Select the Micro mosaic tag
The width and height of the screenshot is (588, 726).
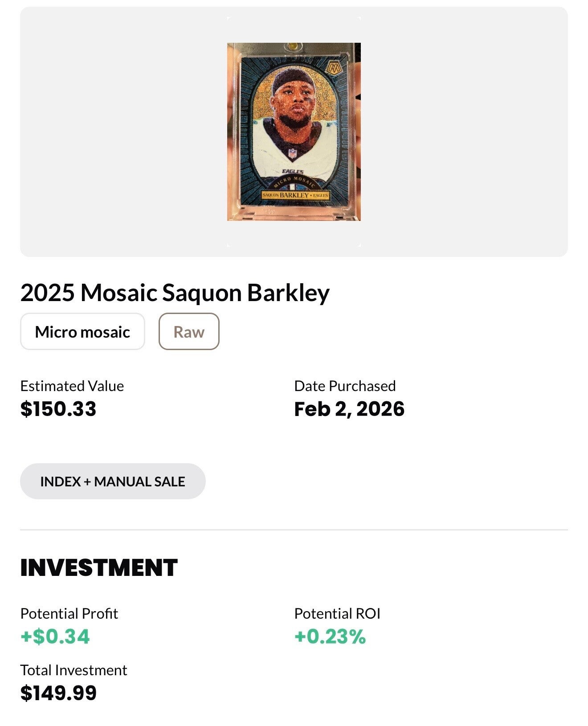(82, 332)
